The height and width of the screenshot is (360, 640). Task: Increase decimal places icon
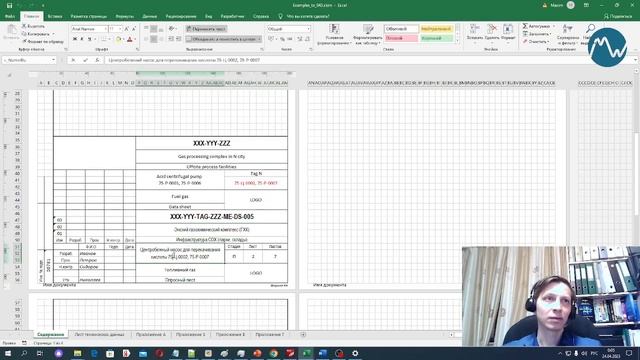click(x=299, y=39)
